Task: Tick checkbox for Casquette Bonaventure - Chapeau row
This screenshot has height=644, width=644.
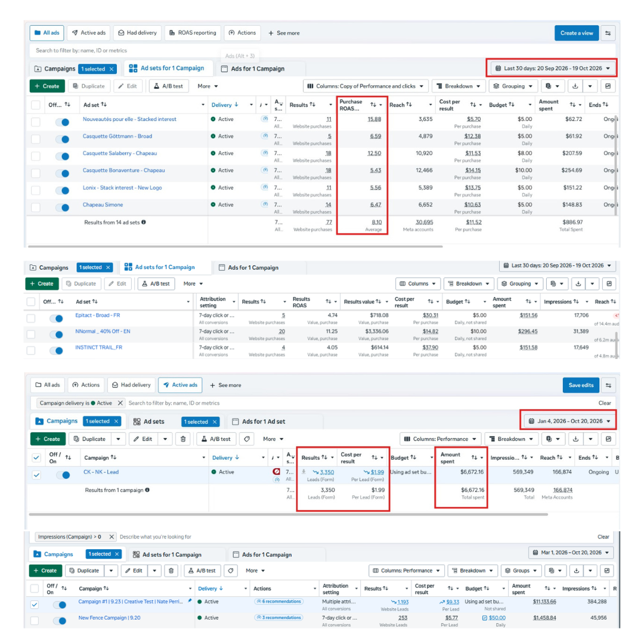Action: [36, 174]
